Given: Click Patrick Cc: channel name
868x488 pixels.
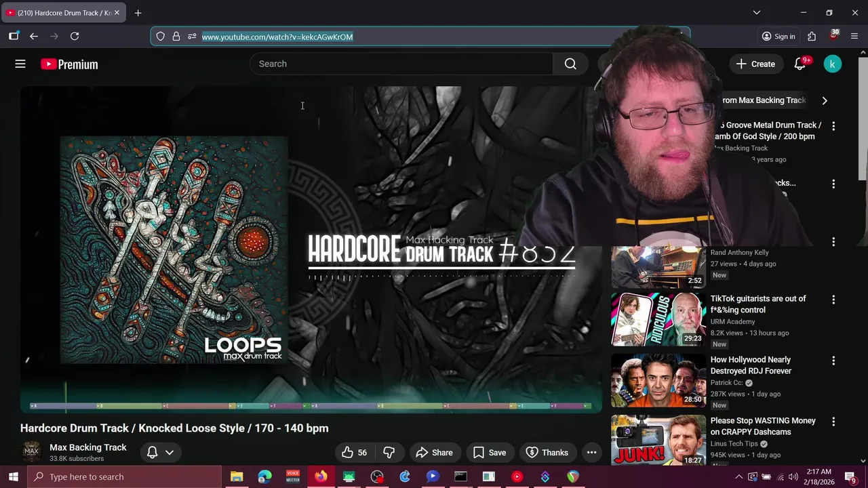Looking at the screenshot, I should (x=726, y=383).
